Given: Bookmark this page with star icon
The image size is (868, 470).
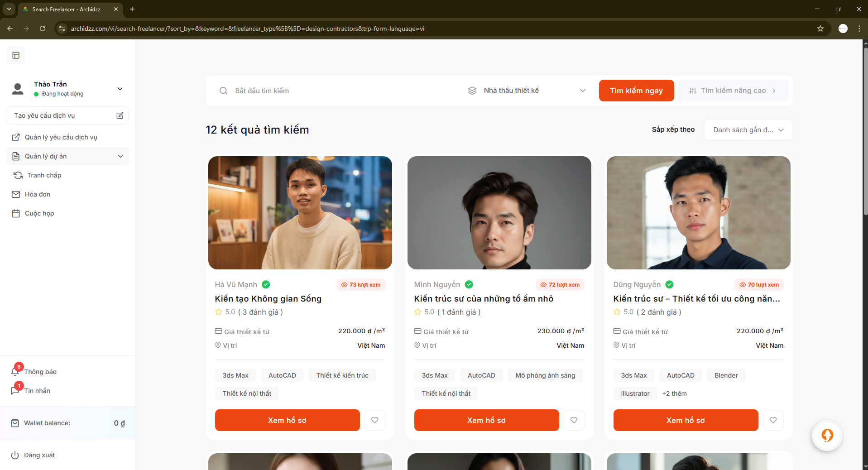Looking at the screenshot, I should (x=820, y=29).
